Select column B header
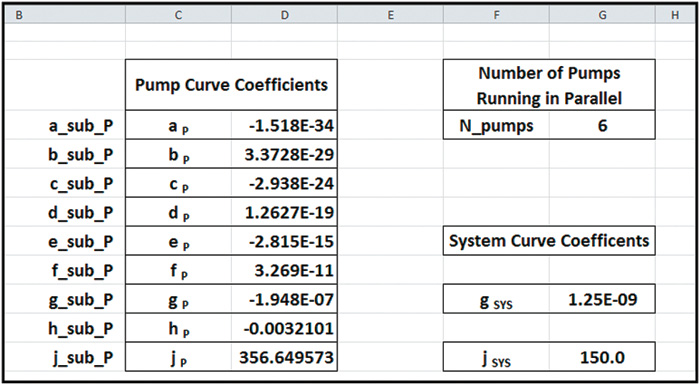Image resolution: width=700 pixels, height=386 pixels. pyautogui.click(x=66, y=15)
